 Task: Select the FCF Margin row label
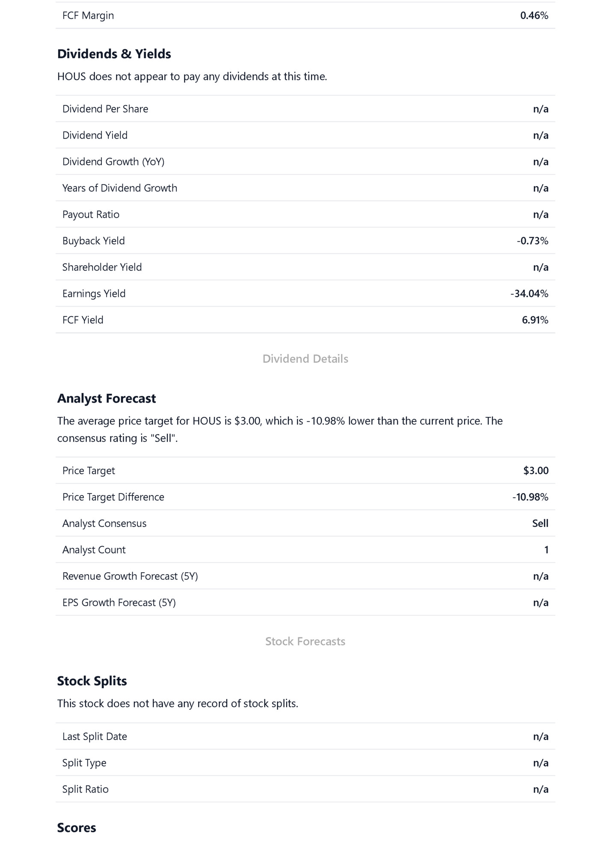coord(88,15)
